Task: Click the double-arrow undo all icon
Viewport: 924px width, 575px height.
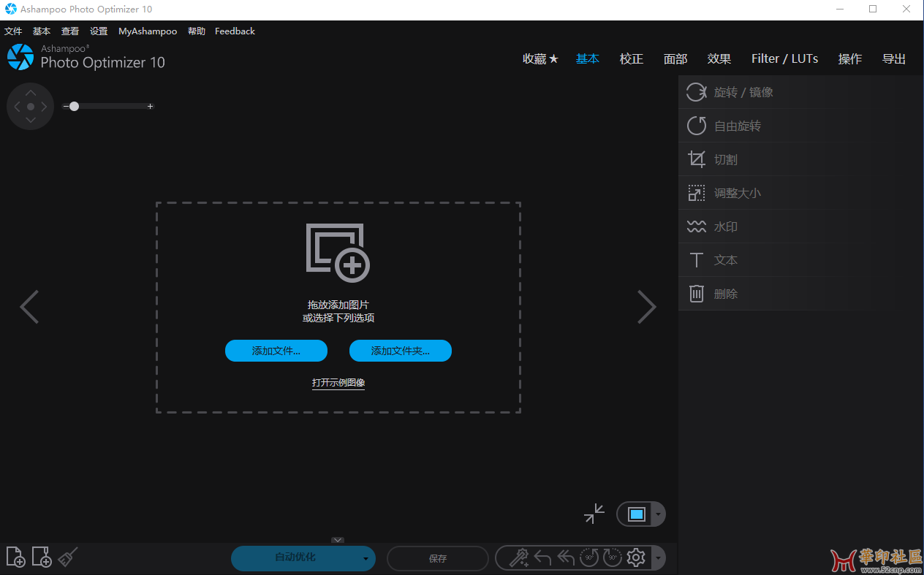Action: click(x=566, y=558)
